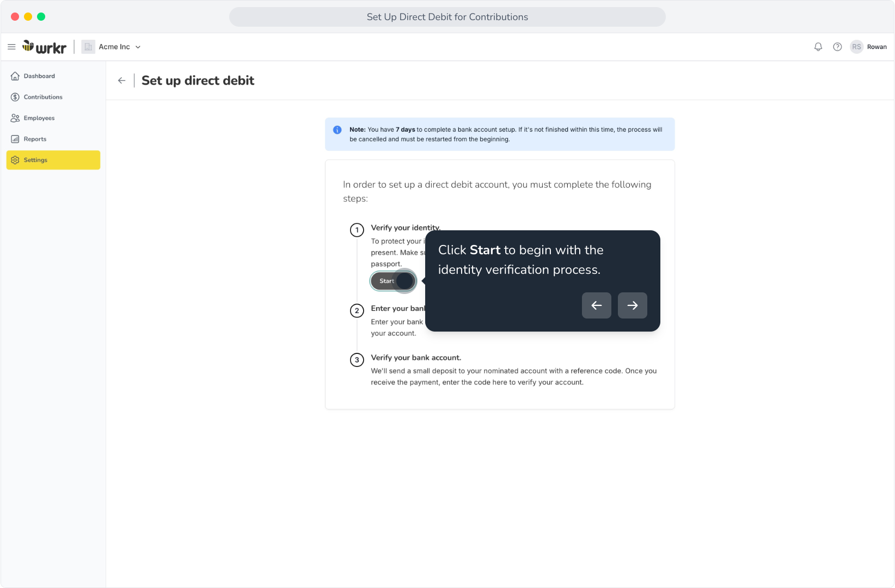Viewport: 895px width, 588px height.
Task: Click the window title 'Set Up Direct Debit for Contributions'
Action: (447, 17)
